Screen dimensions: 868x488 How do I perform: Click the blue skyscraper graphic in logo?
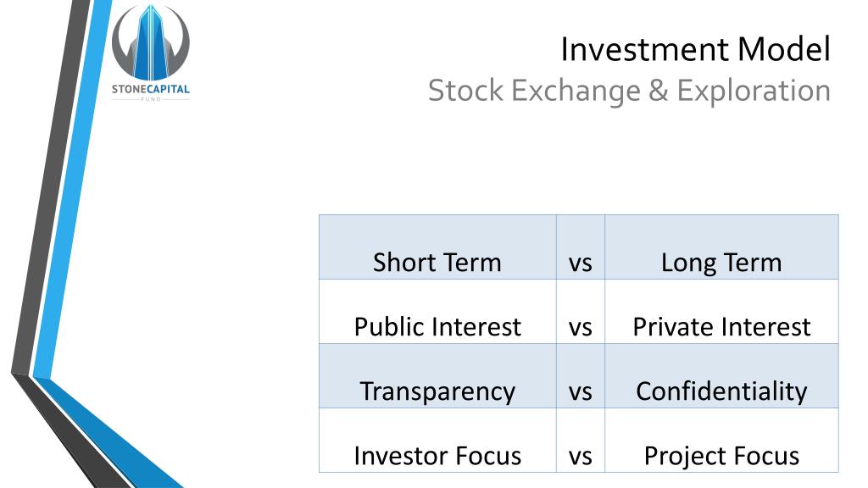click(x=151, y=42)
